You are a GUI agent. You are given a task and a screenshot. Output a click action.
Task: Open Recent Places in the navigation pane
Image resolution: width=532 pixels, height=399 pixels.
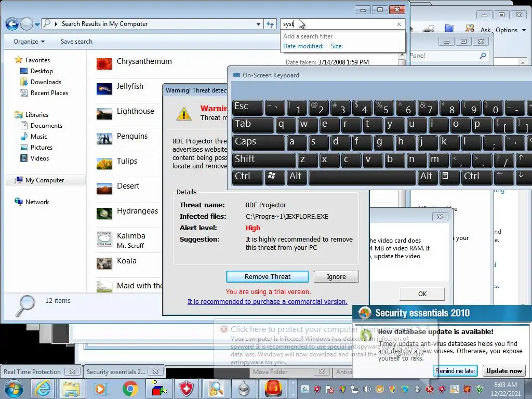[x=49, y=92]
